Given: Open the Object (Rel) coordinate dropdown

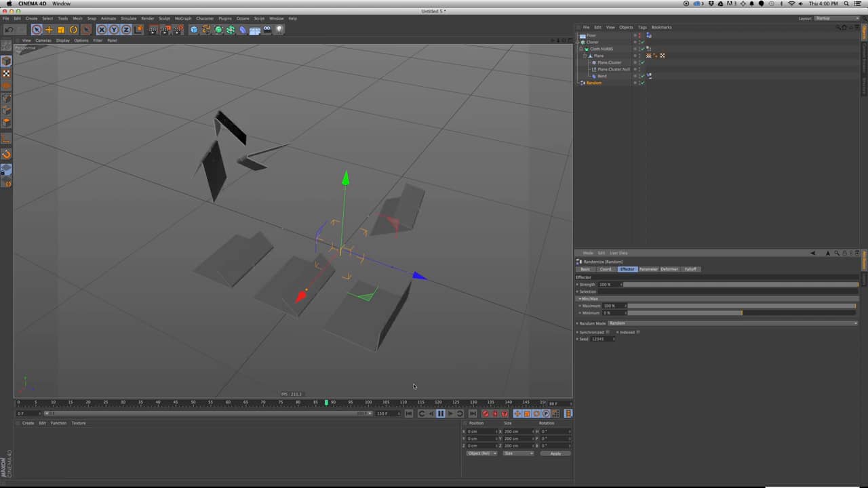Looking at the screenshot, I should coord(482,453).
